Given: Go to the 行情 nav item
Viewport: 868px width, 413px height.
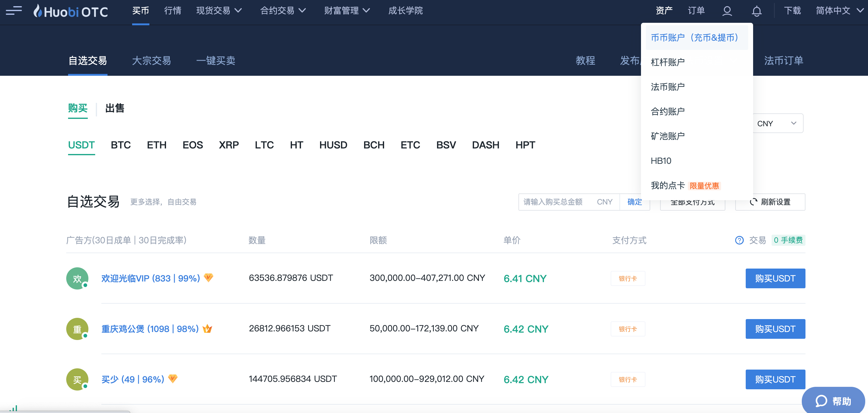Looking at the screenshot, I should pyautogui.click(x=172, y=10).
